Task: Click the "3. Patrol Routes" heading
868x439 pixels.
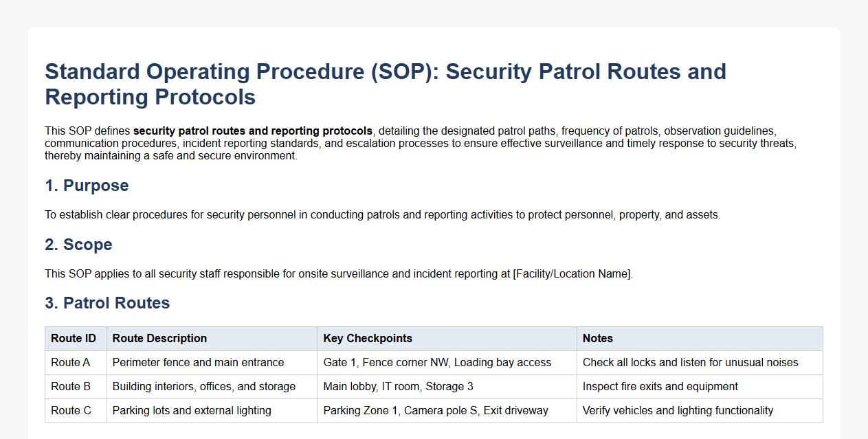Action: 107,303
